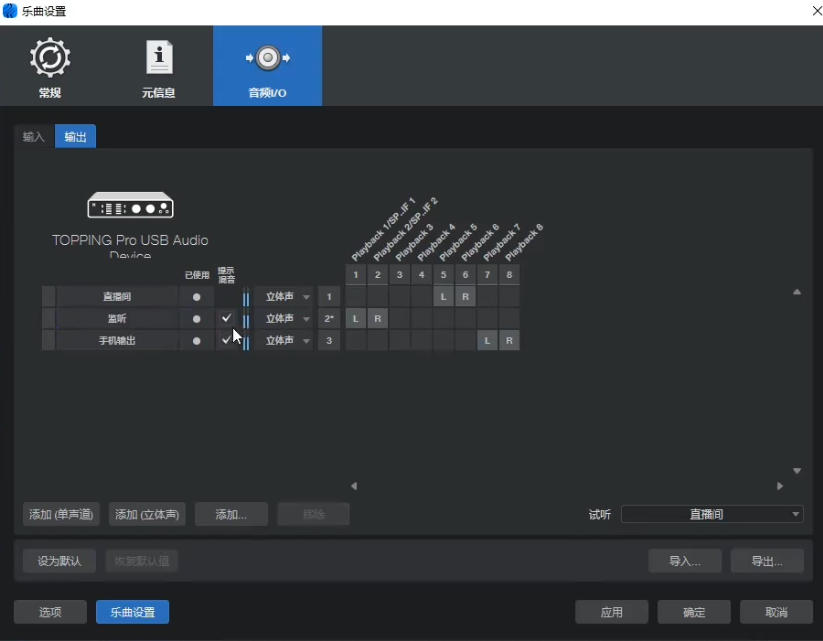
Task: Apply changes with the 应用 button
Action: pyautogui.click(x=610, y=611)
